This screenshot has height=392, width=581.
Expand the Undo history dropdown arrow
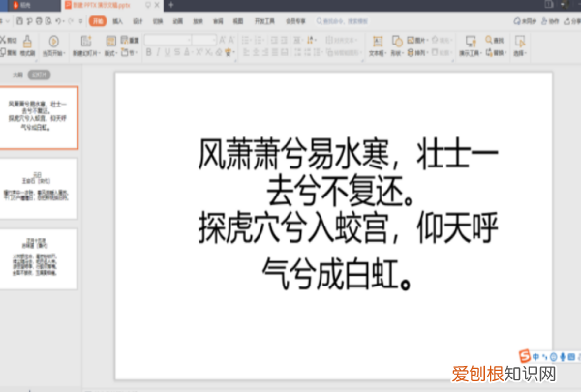[64, 21]
